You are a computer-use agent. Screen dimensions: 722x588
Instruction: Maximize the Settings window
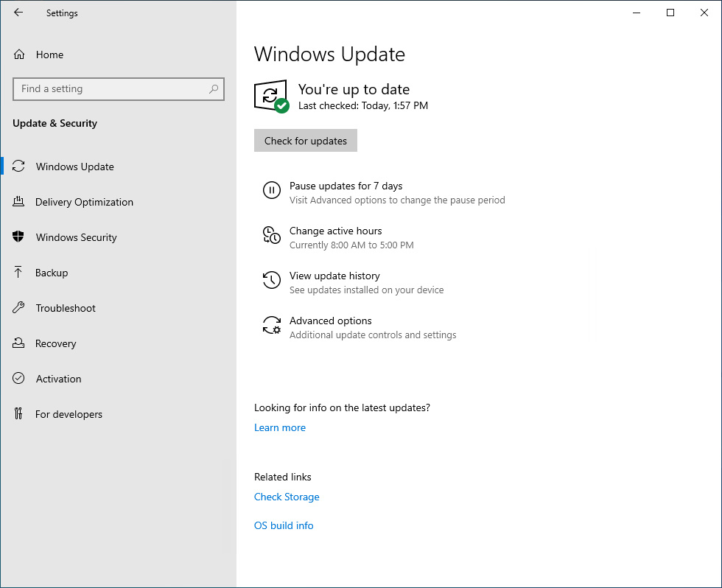point(670,13)
